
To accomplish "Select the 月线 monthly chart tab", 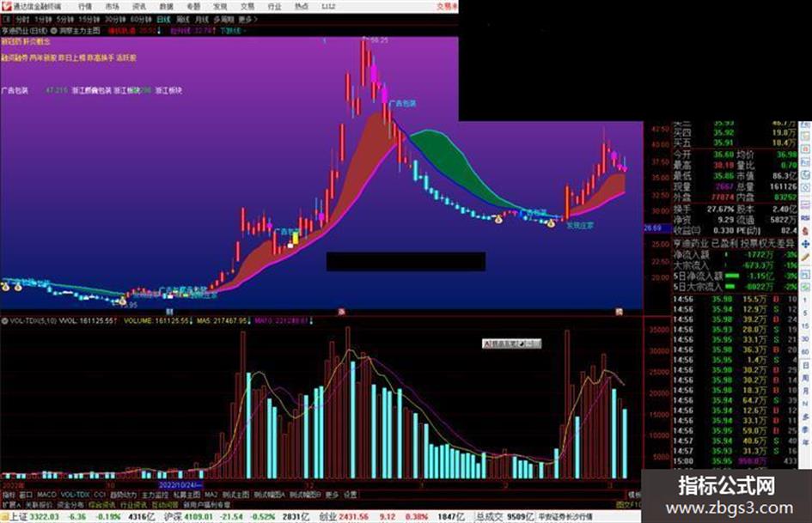I will tap(201, 19).
